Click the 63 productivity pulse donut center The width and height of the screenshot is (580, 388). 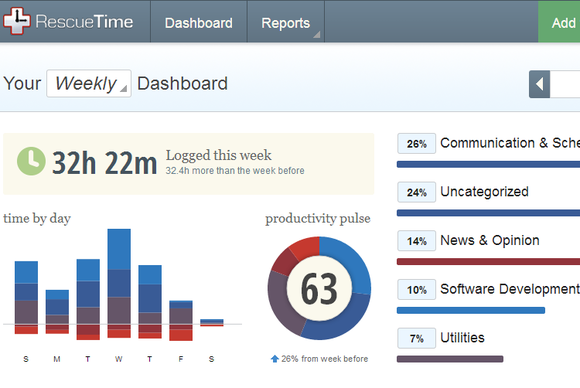319,289
